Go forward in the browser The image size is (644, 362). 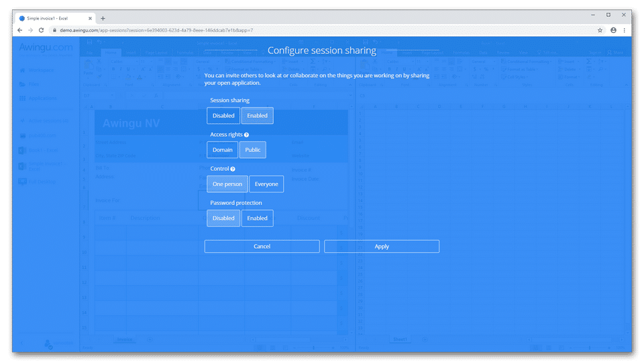pyautogui.click(x=30, y=30)
